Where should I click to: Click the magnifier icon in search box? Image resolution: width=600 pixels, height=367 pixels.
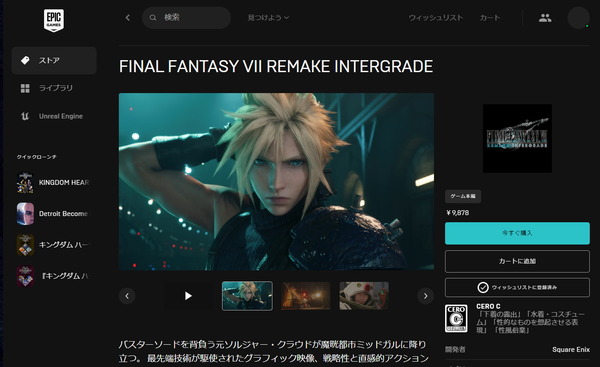(153, 18)
